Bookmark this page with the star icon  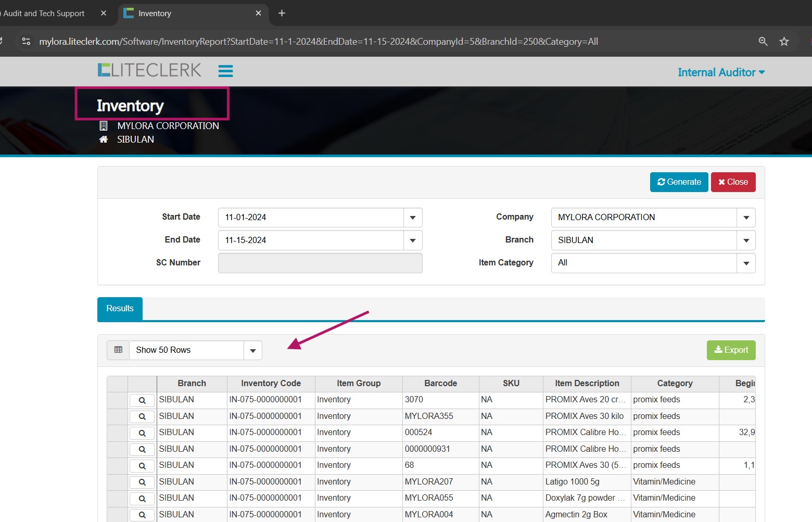pos(784,42)
